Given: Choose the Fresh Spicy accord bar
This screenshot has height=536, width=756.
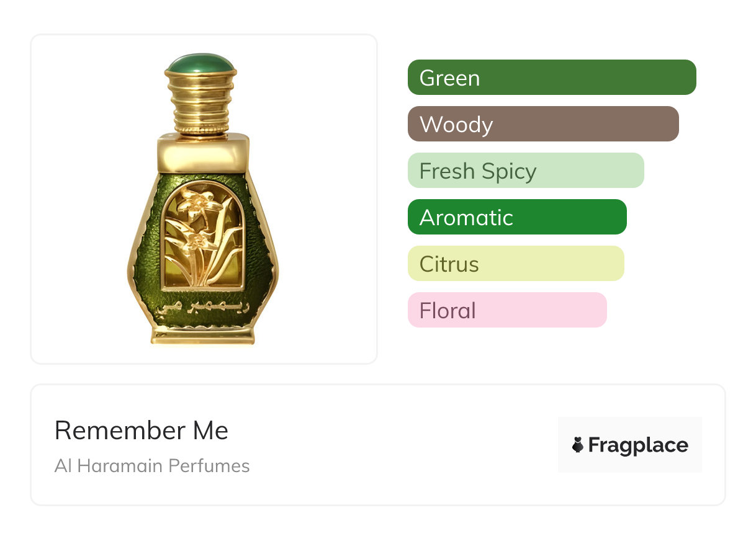Looking at the screenshot, I should coord(525,171).
